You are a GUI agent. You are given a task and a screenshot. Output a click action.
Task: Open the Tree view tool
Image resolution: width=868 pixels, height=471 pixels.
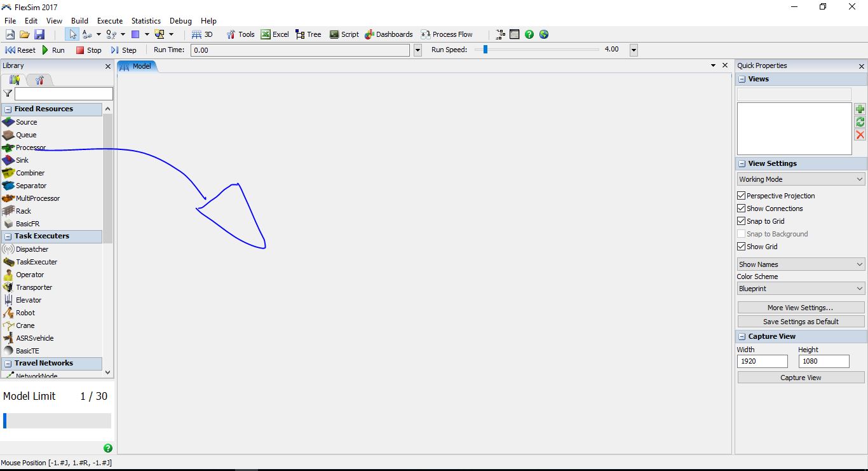pyautogui.click(x=308, y=34)
